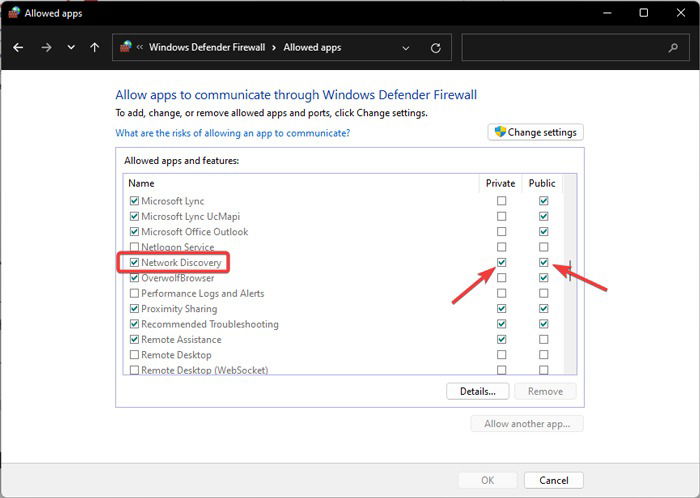Click the search box field
Viewport: 700px width, 498px height.
coord(576,47)
